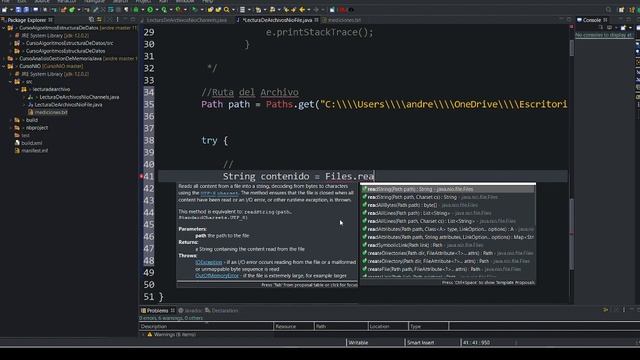Open the OutOfMemoryError link in Javadoc popup
640x360 pixels.
[217, 276]
